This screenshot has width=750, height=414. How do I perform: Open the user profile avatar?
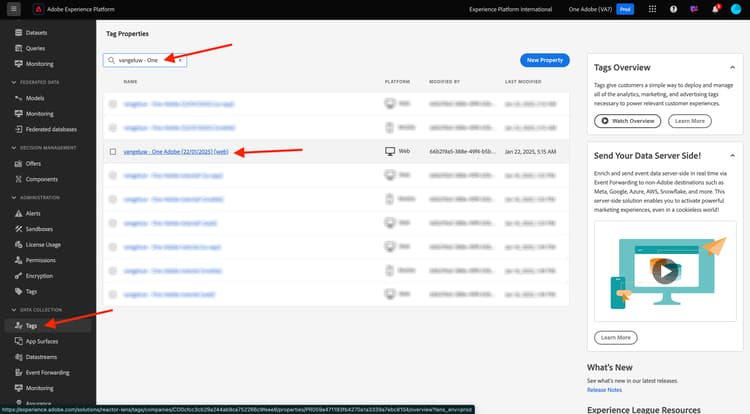pos(736,9)
